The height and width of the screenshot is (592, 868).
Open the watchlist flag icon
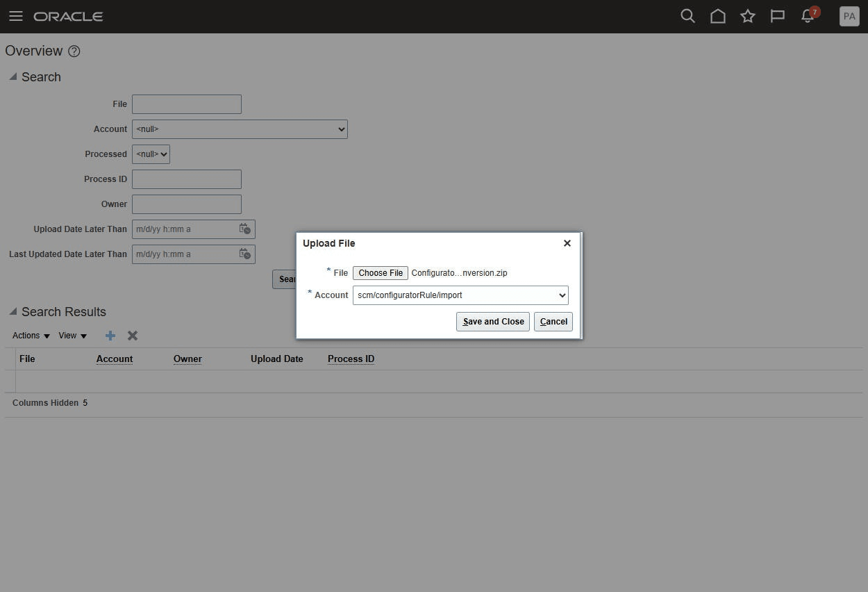point(777,15)
